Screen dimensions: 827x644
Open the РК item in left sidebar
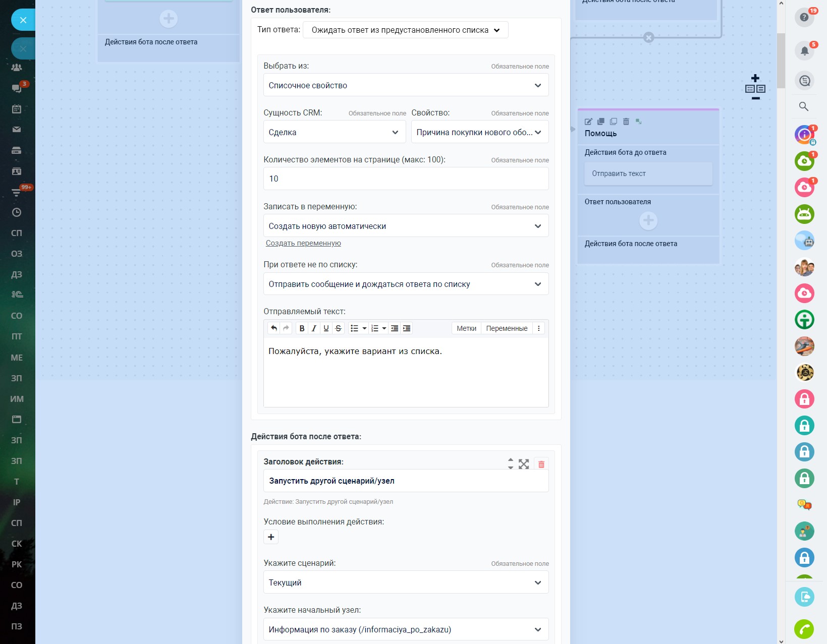17,564
